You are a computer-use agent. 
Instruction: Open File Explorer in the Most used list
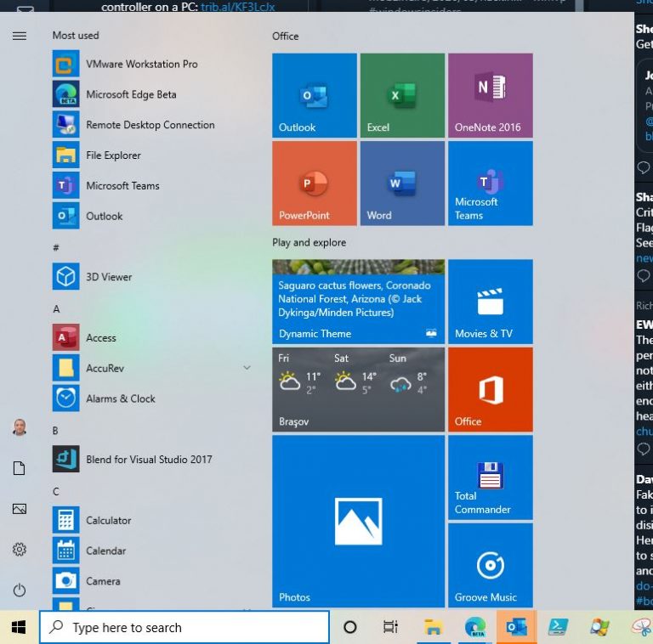[152, 155]
